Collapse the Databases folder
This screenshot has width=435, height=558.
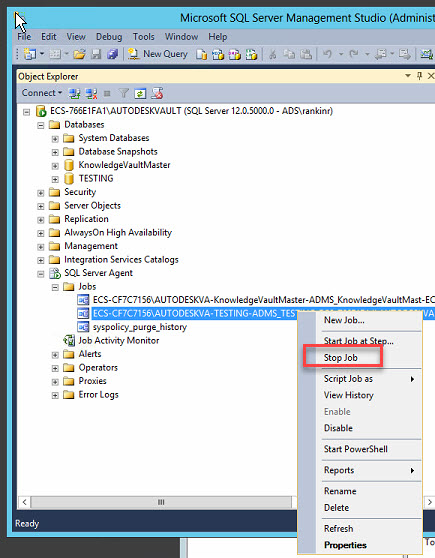pyautogui.click(x=41, y=125)
